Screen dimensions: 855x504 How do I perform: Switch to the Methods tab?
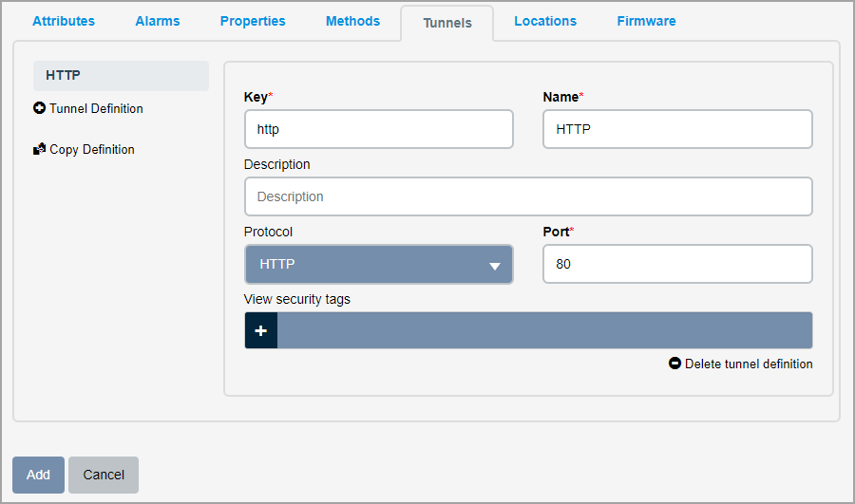point(352,21)
